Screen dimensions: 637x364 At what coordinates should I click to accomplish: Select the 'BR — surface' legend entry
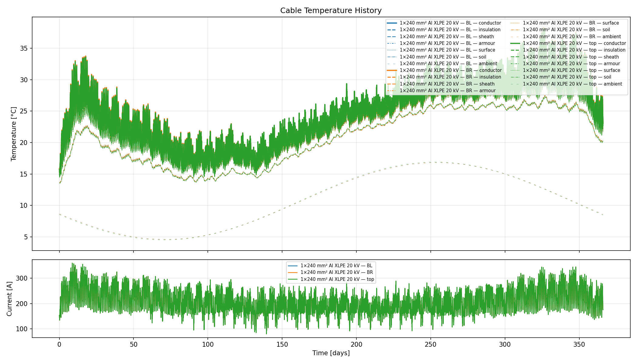coord(571,23)
